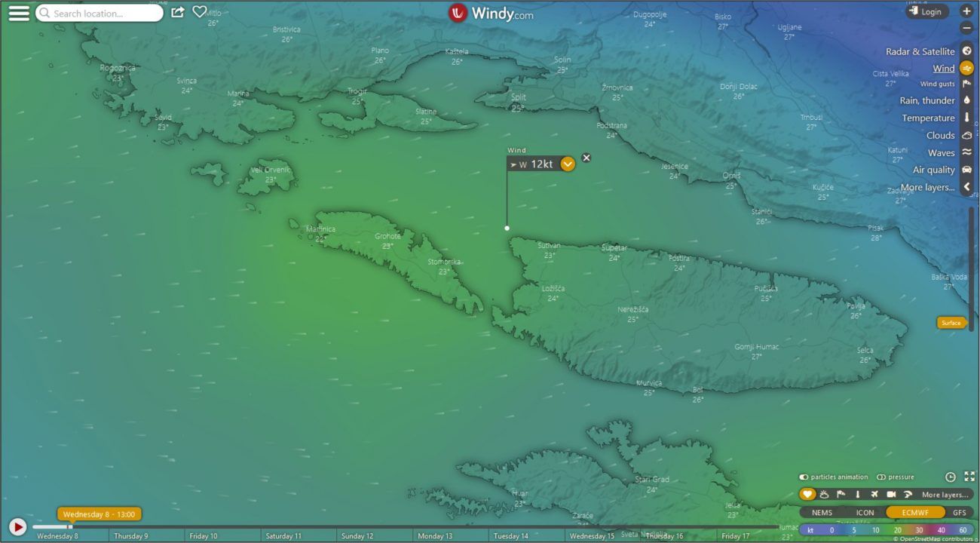This screenshot has height=543, width=980.
Task: Enable the pressure isolines toggle
Action: tap(881, 477)
